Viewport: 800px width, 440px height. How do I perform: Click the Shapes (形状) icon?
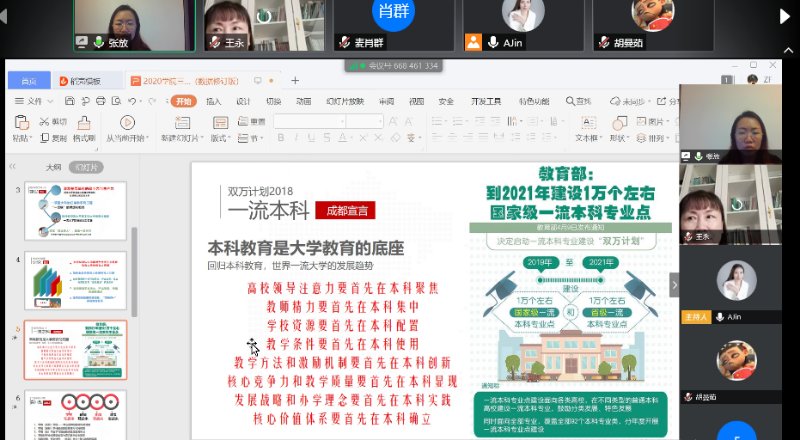(618, 123)
